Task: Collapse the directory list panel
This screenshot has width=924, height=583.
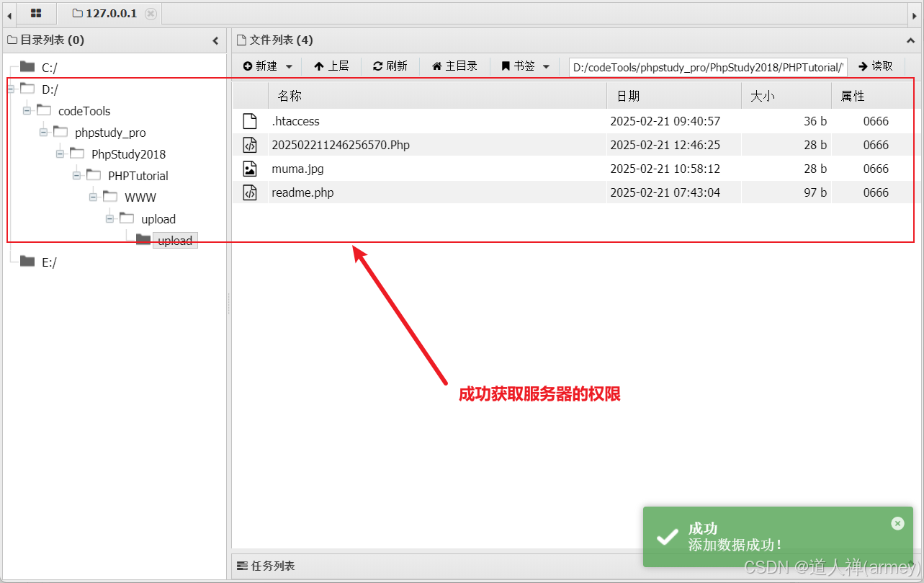Action: pos(215,41)
